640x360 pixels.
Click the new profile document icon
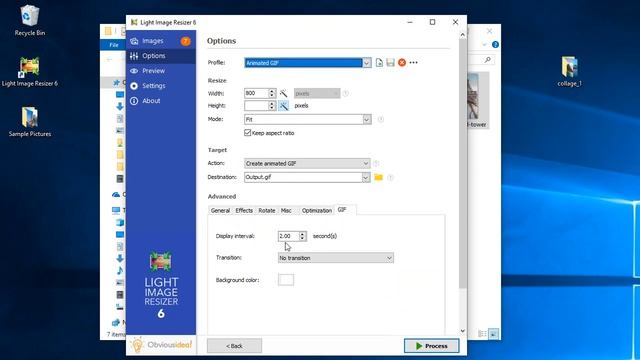379,62
